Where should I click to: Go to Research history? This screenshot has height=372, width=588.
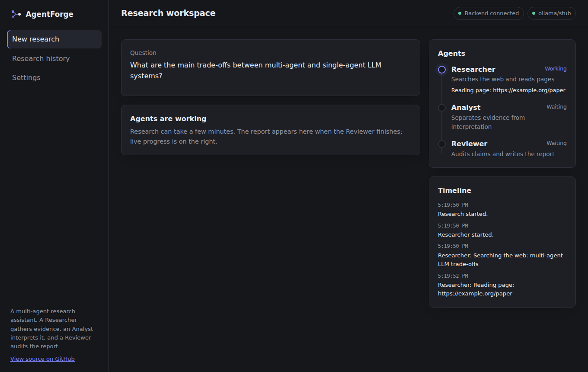54,58
